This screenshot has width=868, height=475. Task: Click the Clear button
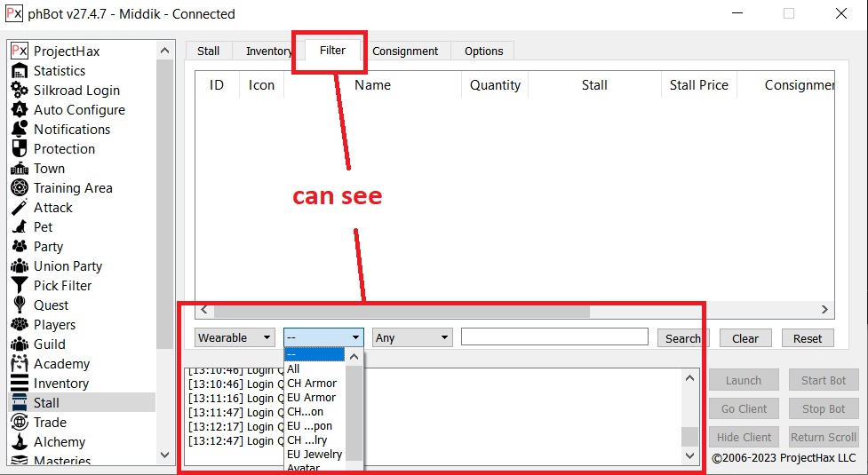point(745,338)
